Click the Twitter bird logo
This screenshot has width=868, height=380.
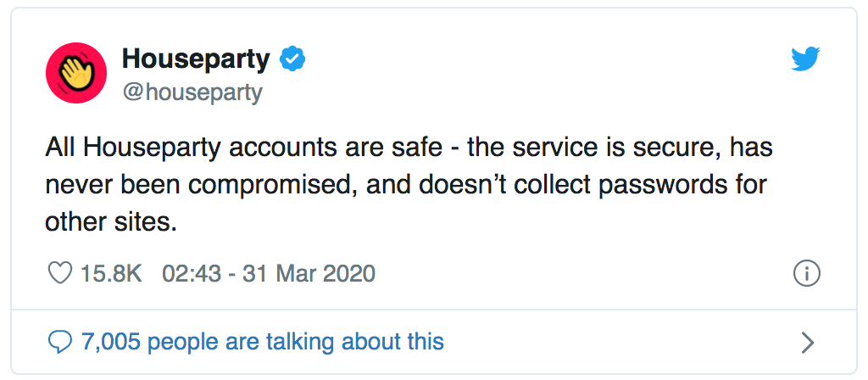pos(805,59)
